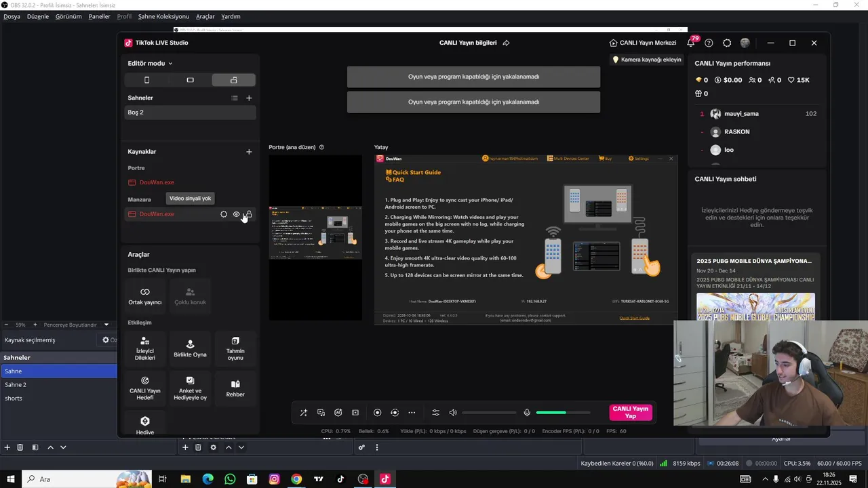Select the portrait phone layout icon
The height and width of the screenshot is (488, 868).
146,80
